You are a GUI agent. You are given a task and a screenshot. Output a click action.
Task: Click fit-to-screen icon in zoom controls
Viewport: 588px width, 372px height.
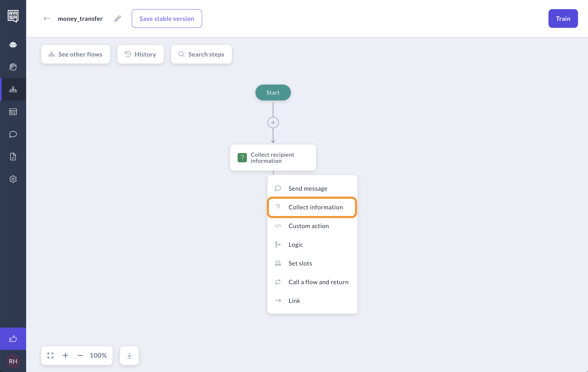click(x=51, y=355)
